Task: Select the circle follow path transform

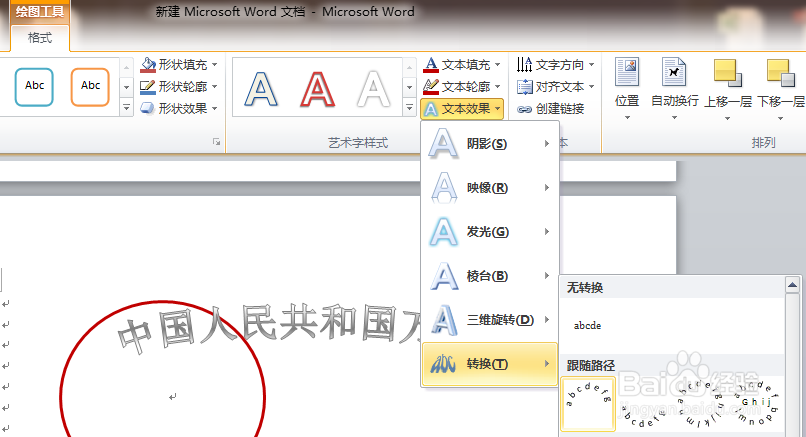Action: pos(701,406)
